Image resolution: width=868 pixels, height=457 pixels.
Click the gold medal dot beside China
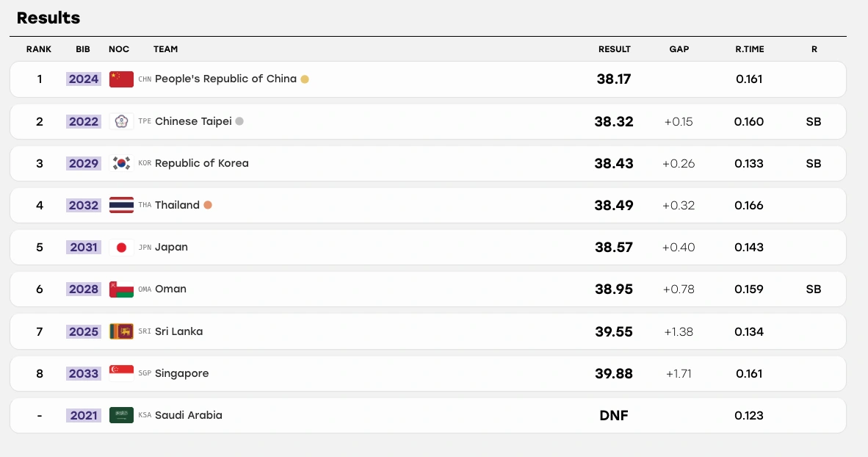point(305,79)
